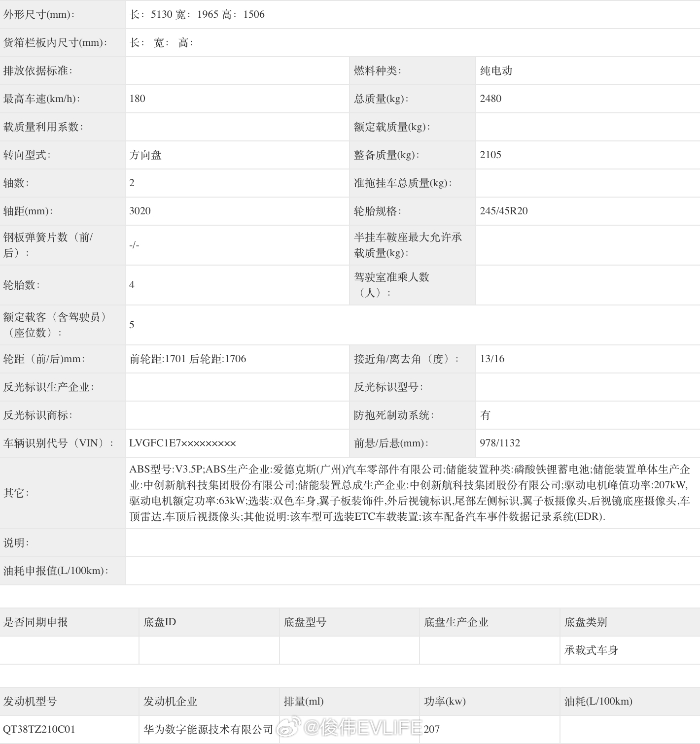Select the steering value 方向盘
Screen dimensions: 700x744
(x=145, y=155)
